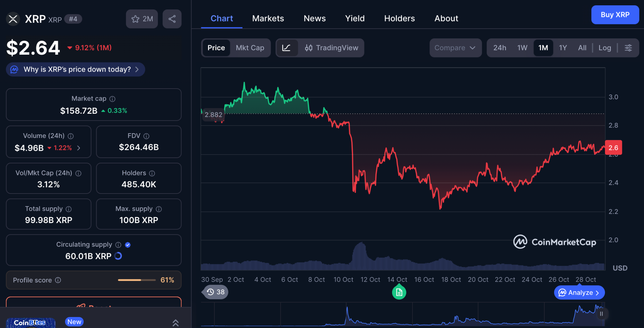Select the 1W time range
This screenshot has width=644, height=328.
point(522,48)
